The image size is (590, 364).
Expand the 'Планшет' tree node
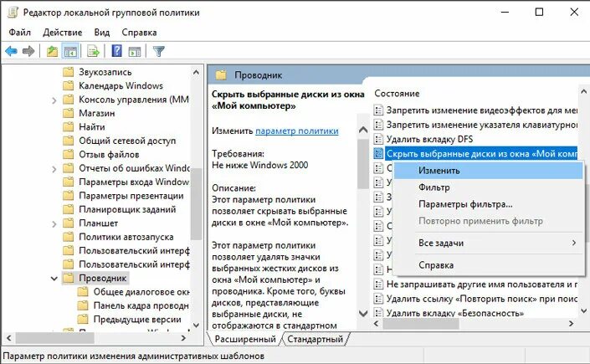click(x=54, y=224)
